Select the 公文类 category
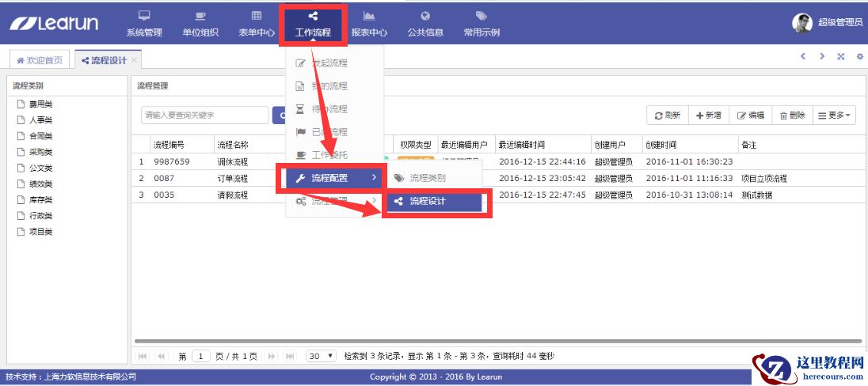Screen dimensions: 868x386 [x=40, y=168]
